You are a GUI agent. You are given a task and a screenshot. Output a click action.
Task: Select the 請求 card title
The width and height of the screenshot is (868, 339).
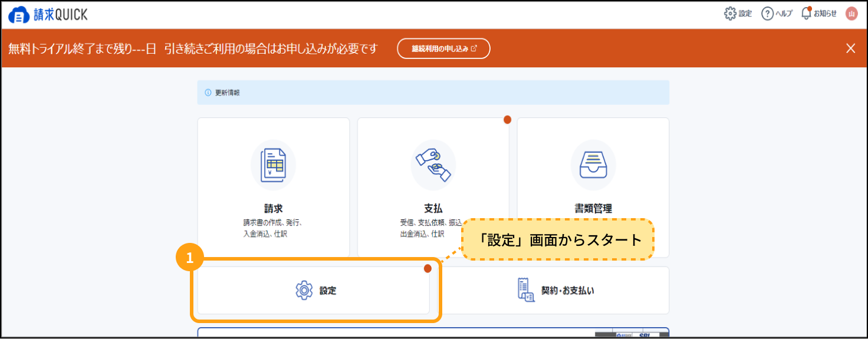[x=273, y=209]
